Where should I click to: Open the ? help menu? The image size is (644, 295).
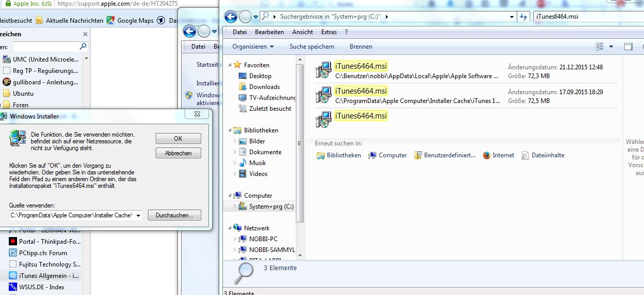click(347, 32)
